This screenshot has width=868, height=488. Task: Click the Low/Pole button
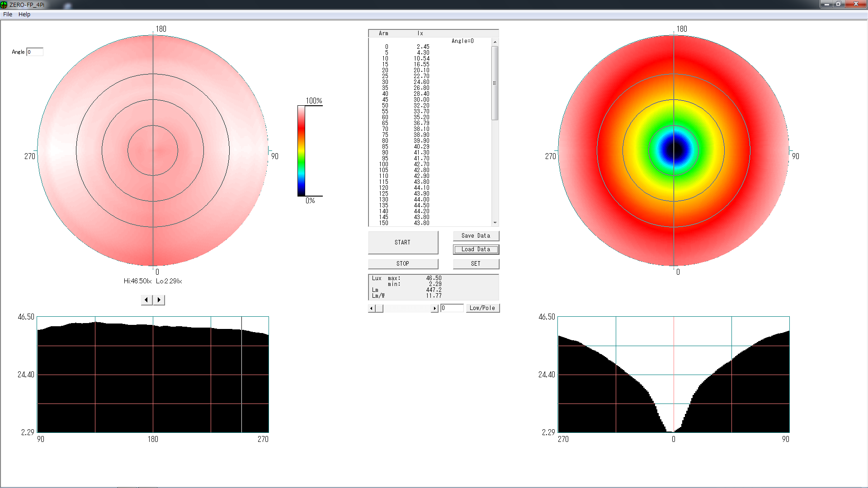[482, 308]
